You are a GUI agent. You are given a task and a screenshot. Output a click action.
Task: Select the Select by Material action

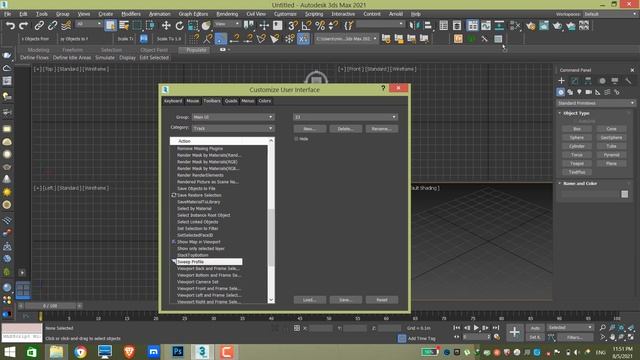pyautogui.click(x=194, y=209)
